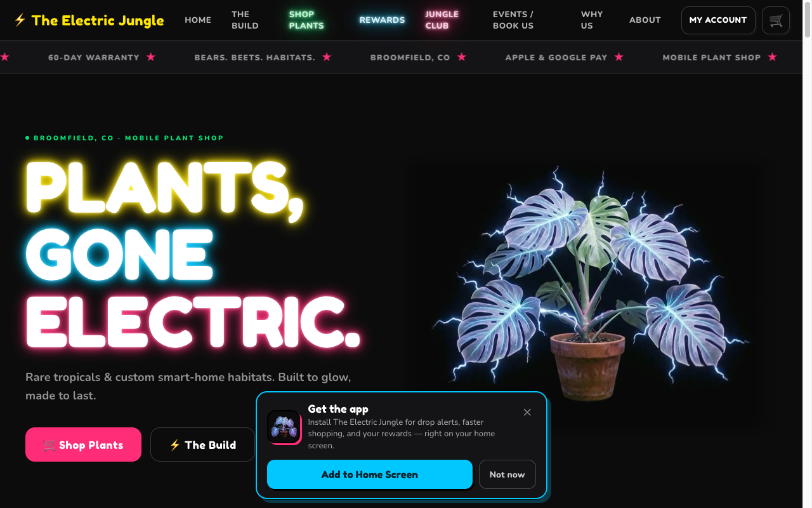Go to the HOME page
Viewport: 812px width, 508px height.
198,20
